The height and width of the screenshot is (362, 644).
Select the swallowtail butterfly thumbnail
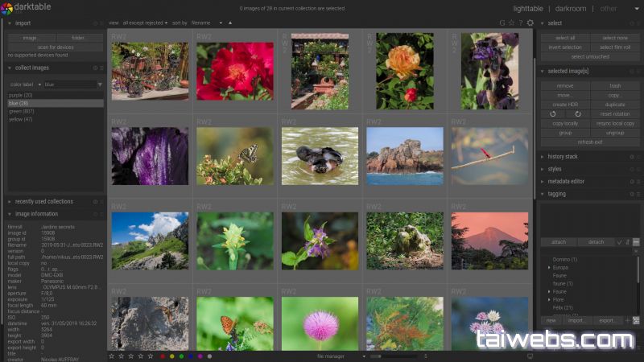pyautogui.click(x=235, y=156)
